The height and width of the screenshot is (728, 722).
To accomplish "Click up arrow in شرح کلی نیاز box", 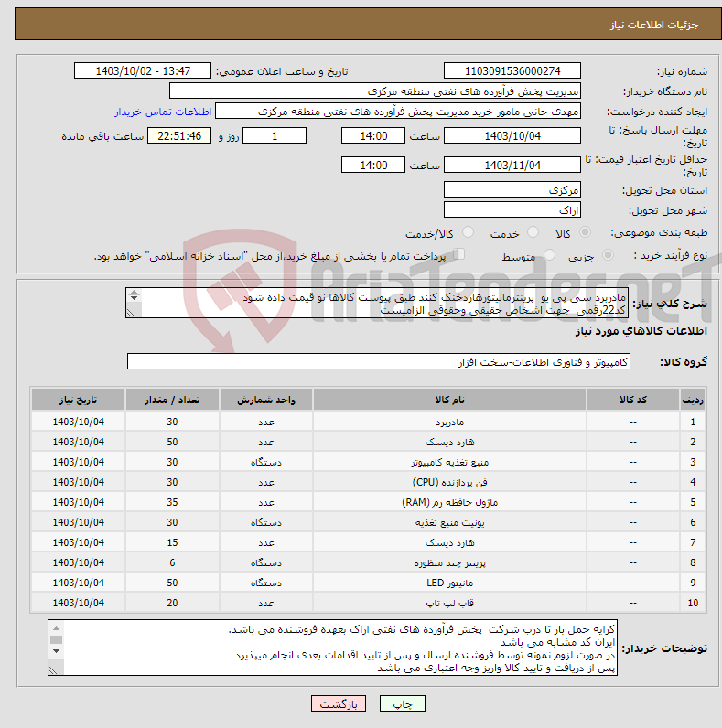I will pyautogui.click(x=135, y=292).
